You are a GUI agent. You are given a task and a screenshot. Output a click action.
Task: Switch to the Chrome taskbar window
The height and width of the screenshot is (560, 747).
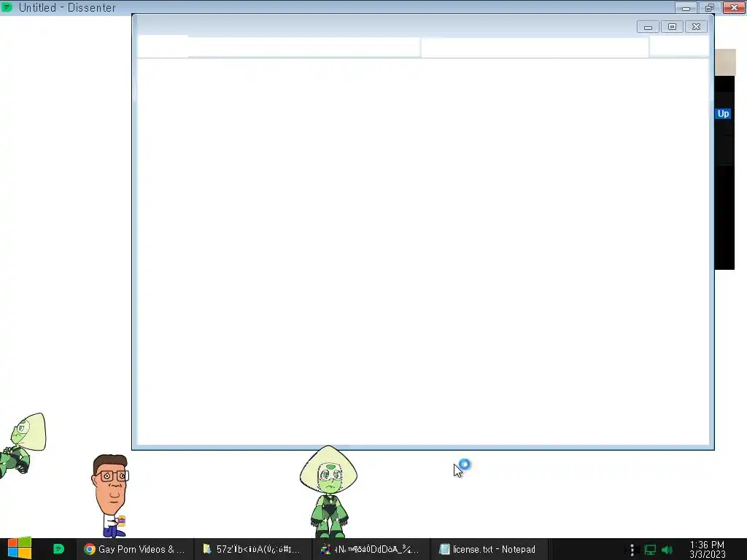135,549
